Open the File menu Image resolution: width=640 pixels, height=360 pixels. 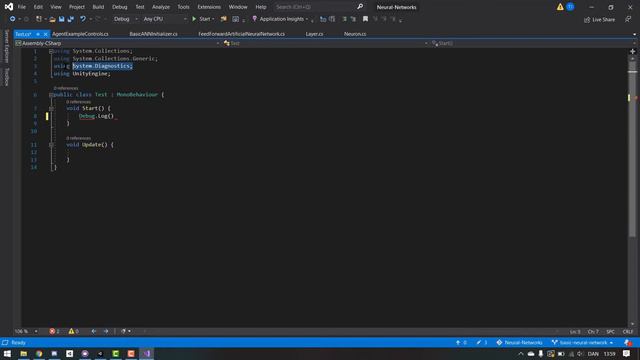point(22,7)
